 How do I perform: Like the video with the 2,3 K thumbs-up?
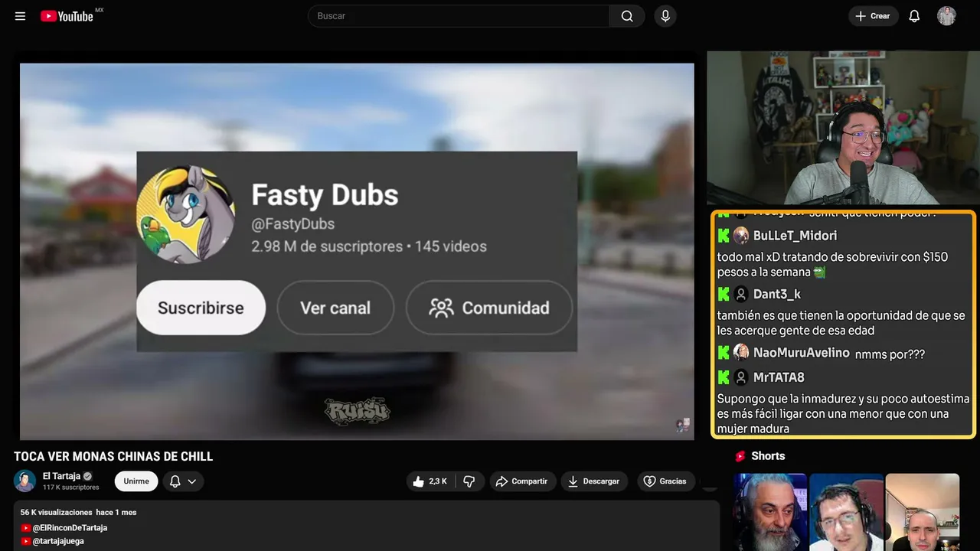[x=430, y=481]
